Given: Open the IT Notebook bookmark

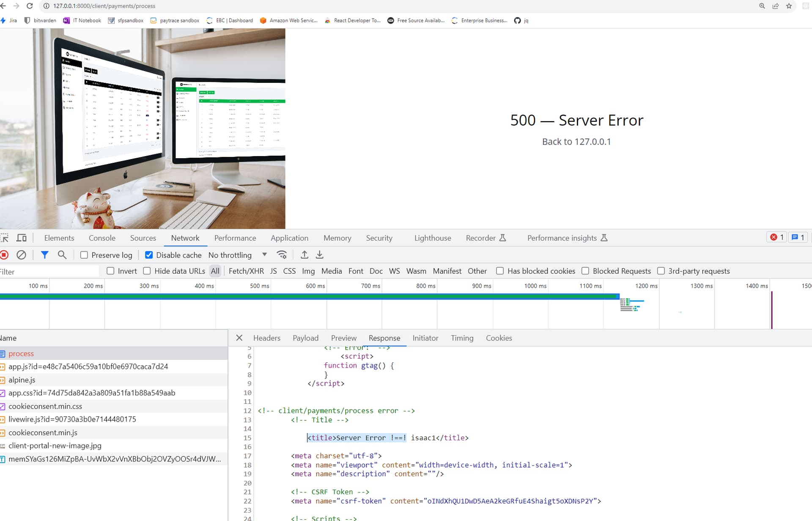Looking at the screenshot, I should (x=82, y=20).
